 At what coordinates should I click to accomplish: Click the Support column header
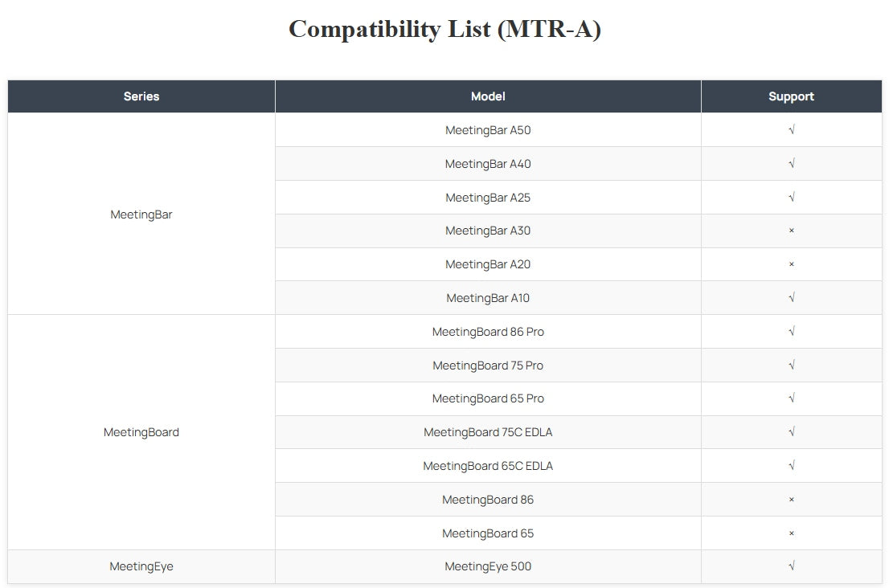click(x=791, y=96)
